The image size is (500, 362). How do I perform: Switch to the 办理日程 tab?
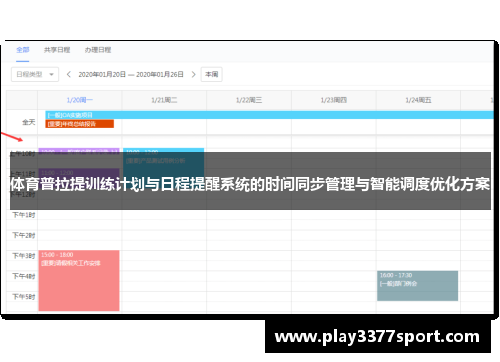[x=98, y=50]
